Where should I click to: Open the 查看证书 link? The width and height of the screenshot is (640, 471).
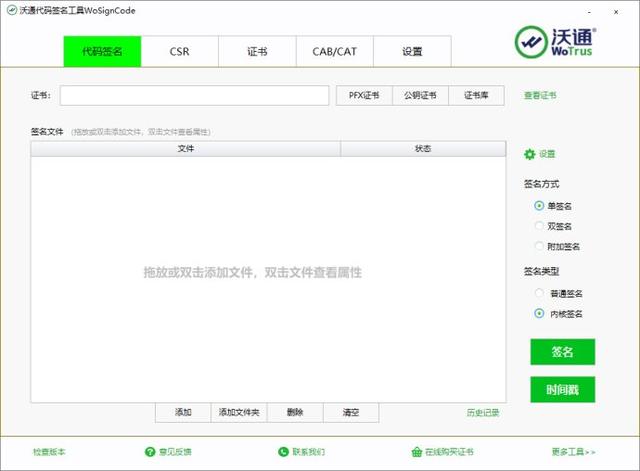click(x=540, y=96)
